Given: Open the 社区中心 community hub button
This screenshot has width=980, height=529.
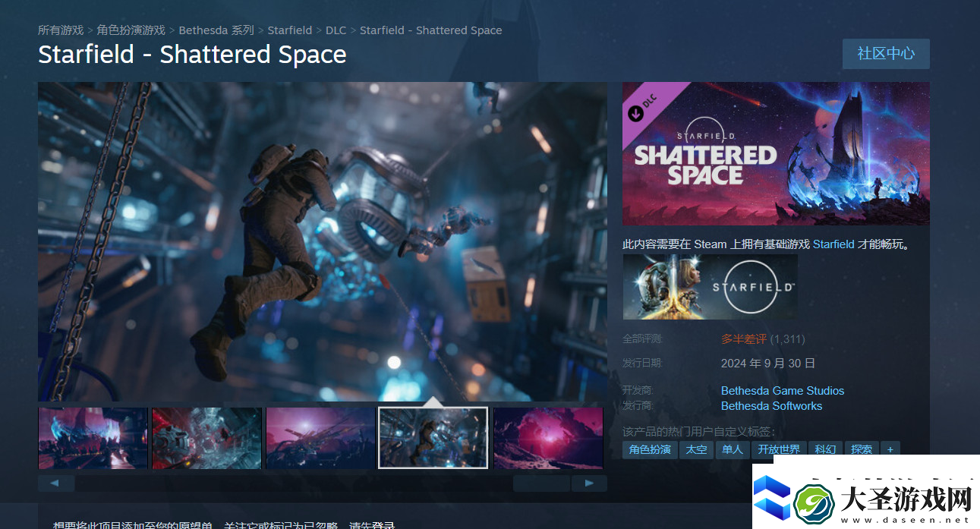Looking at the screenshot, I should tap(886, 54).
